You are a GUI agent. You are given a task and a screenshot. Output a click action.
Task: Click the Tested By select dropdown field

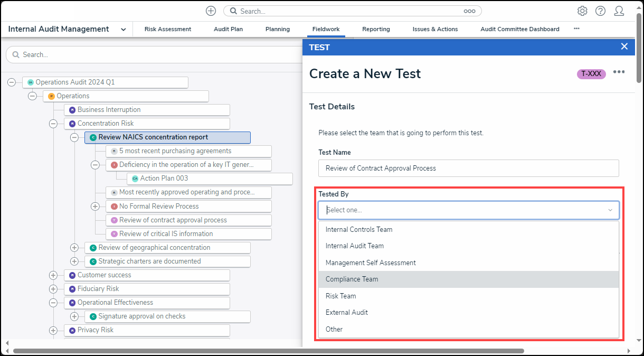tap(468, 210)
